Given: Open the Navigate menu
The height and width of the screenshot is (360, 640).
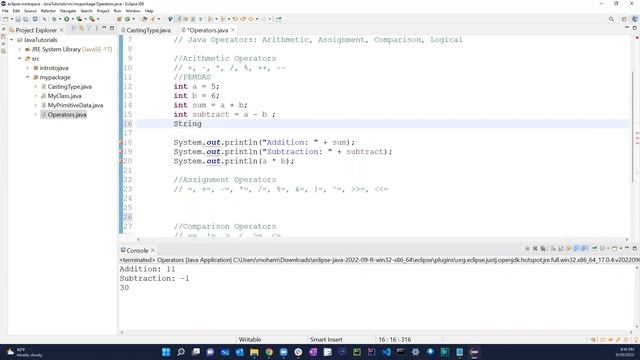Looking at the screenshot, I should pos(68,11).
